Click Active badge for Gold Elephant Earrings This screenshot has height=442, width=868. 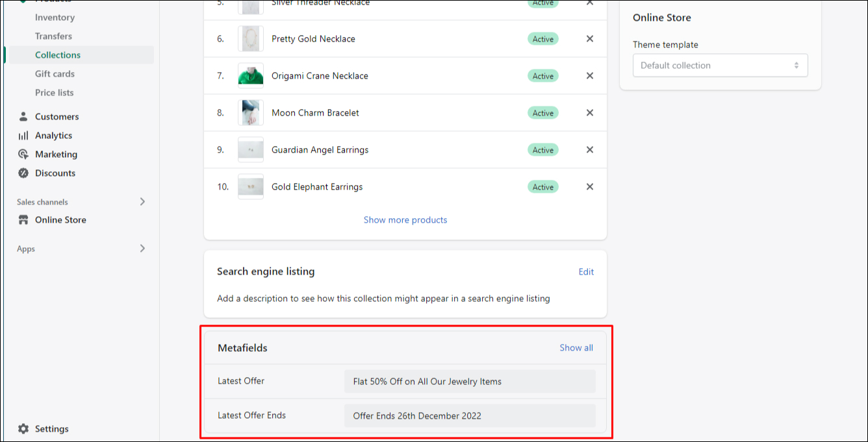click(x=543, y=187)
